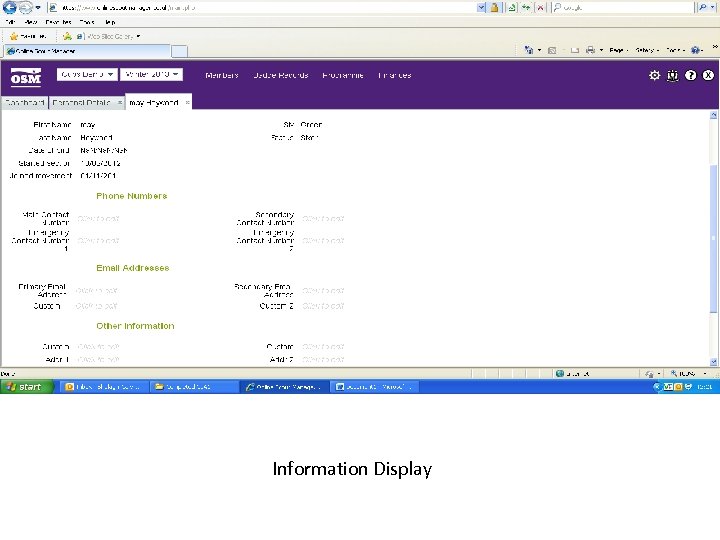720x540 pixels.
Task: Open the Winter term dropdown
Action: point(151,74)
